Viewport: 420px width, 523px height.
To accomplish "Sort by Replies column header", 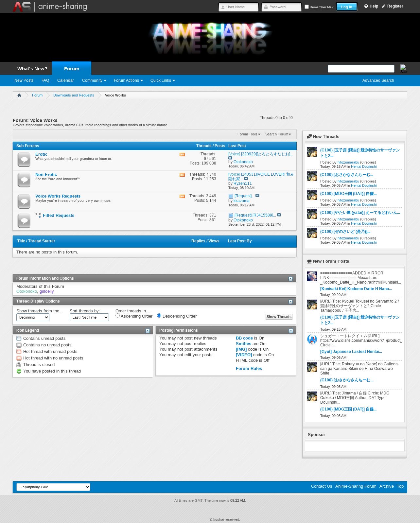I will [x=198, y=241].
